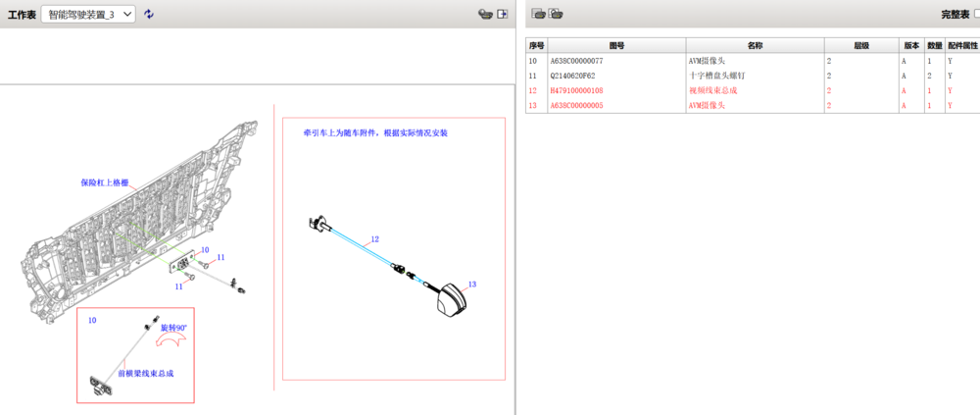Screen dimensions: 980x415
Task: Click the note 牵引车上为随车附件，根据实际情况安装
Action: pos(375,133)
